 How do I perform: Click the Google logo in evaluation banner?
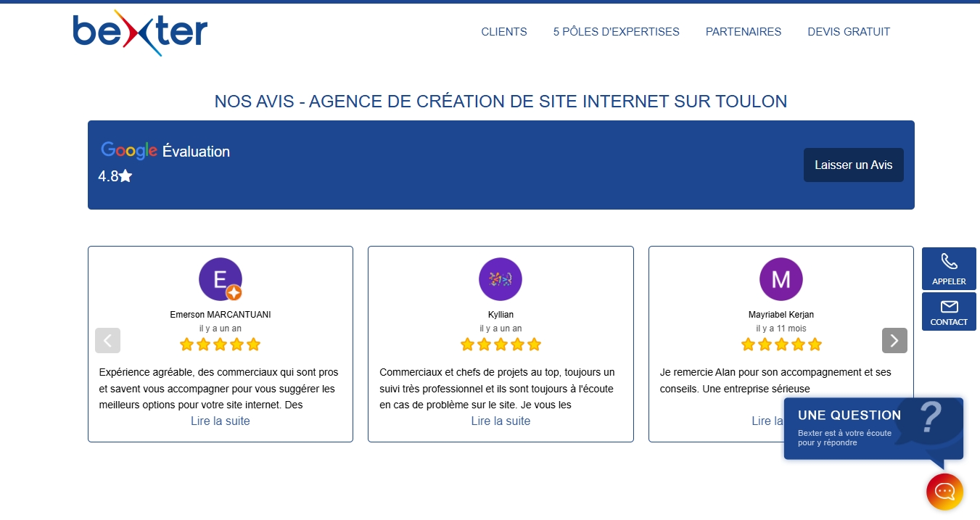(x=129, y=150)
